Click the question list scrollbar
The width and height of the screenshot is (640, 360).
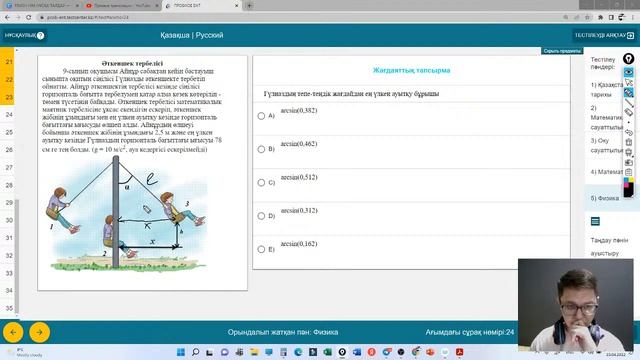coord(17,256)
